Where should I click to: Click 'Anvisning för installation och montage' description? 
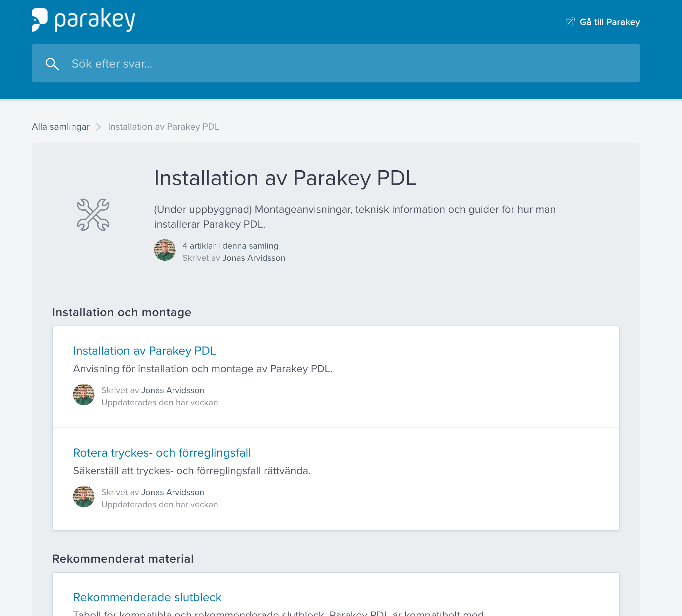click(x=203, y=368)
